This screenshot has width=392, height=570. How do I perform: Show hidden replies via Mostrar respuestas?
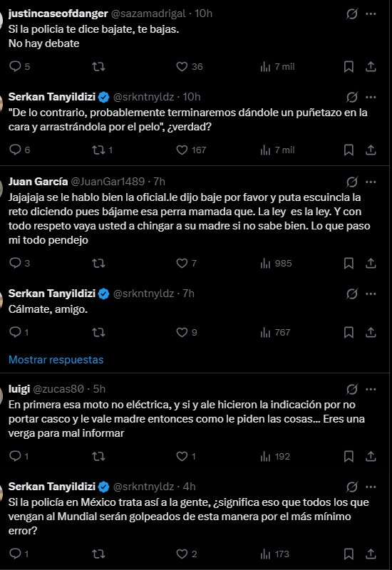click(x=56, y=360)
